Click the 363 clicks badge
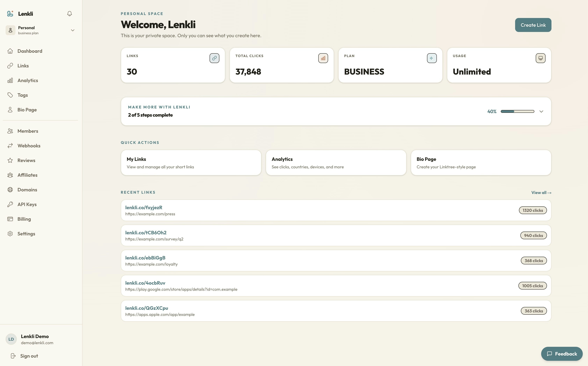This screenshot has height=366, width=588. click(534, 311)
